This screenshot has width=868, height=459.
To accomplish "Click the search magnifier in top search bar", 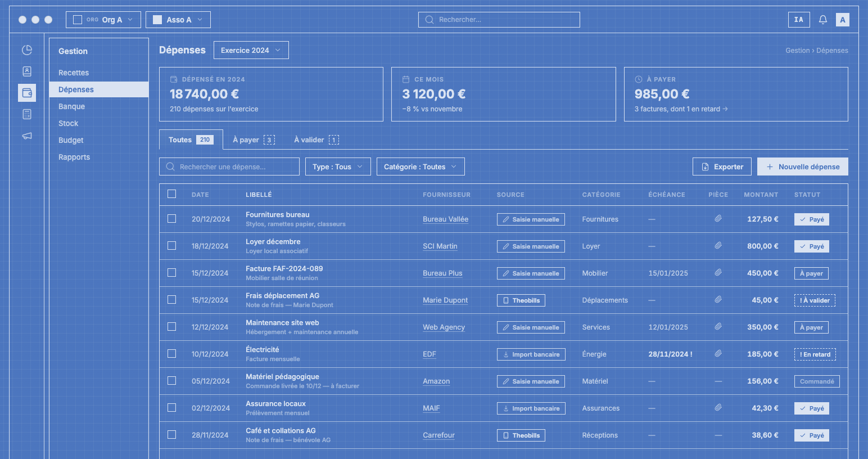I will coord(430,20).
